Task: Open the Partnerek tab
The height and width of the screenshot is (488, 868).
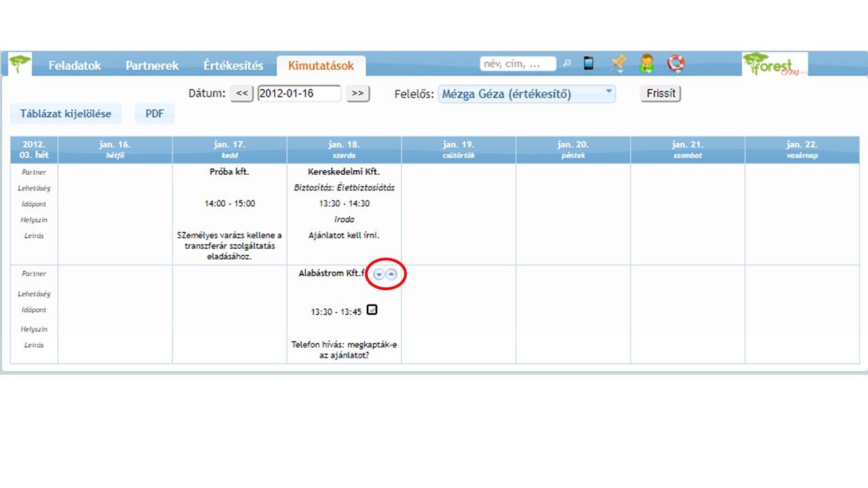Action: pos(152,66)
